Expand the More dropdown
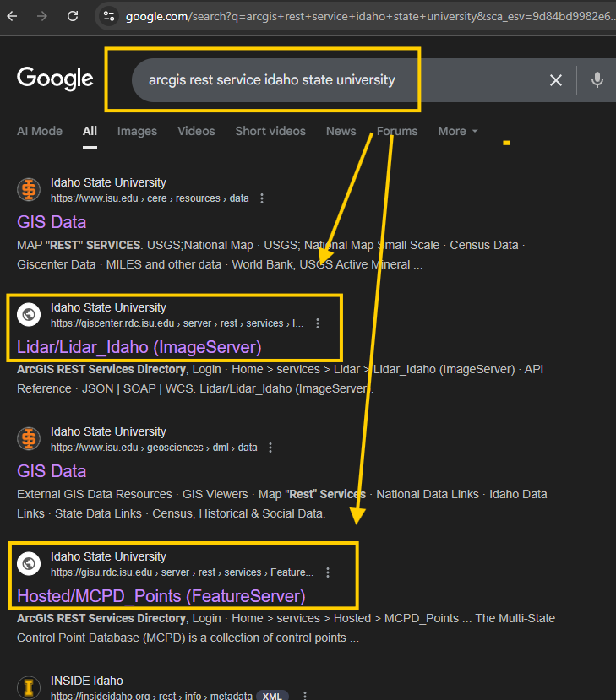The width and height of the screenshot is (616, 700). pyautogui.click(x=458, y=131)
